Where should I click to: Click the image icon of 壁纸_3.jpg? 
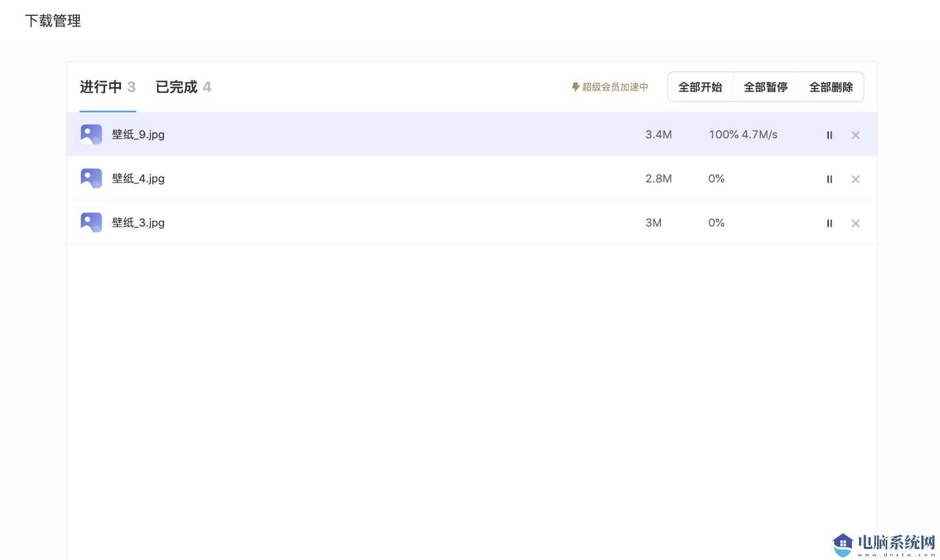pyautogui.click(x=91, y=222)
